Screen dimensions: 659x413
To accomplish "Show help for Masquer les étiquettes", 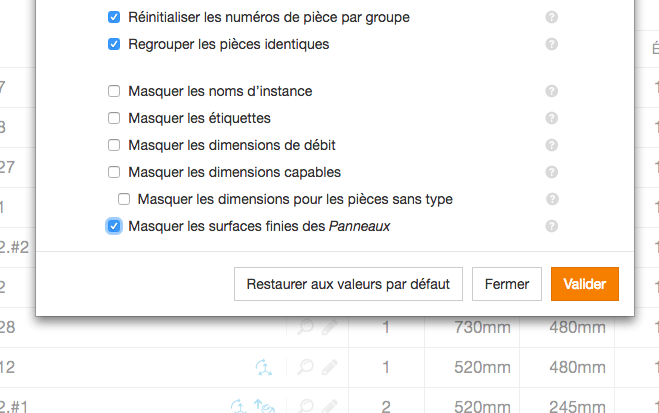I will 551,118.
